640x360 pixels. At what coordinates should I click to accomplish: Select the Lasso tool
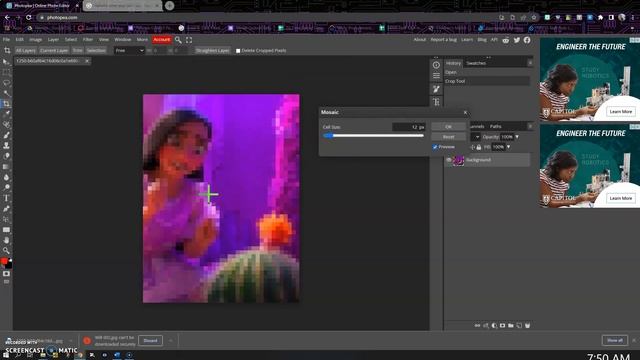(6, 83)
